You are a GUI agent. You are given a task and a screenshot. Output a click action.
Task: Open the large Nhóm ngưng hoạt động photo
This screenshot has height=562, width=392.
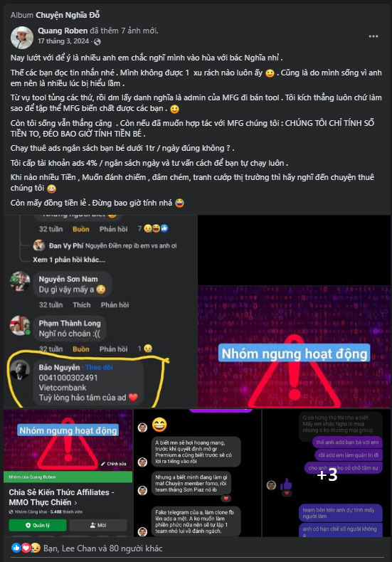pos(295,311)
